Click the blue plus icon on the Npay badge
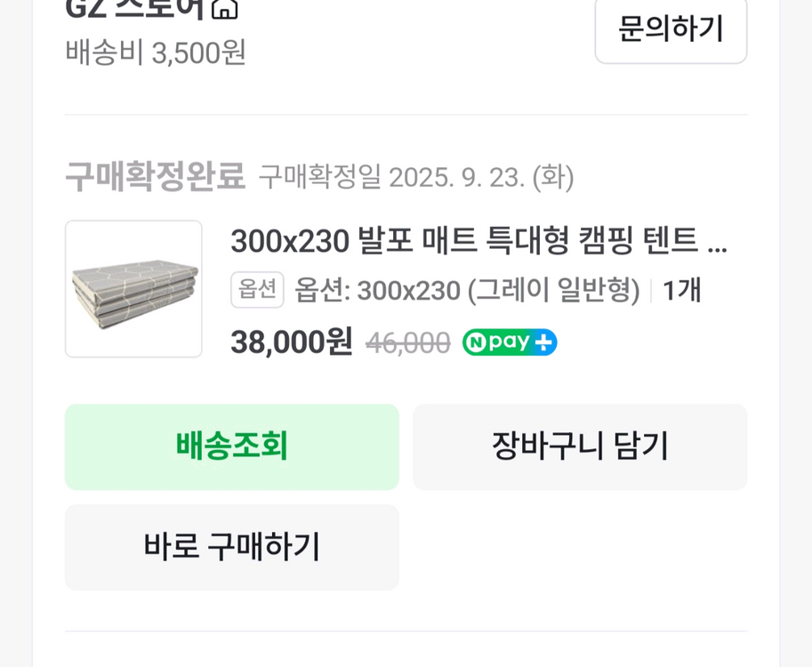 click(544, 342)
